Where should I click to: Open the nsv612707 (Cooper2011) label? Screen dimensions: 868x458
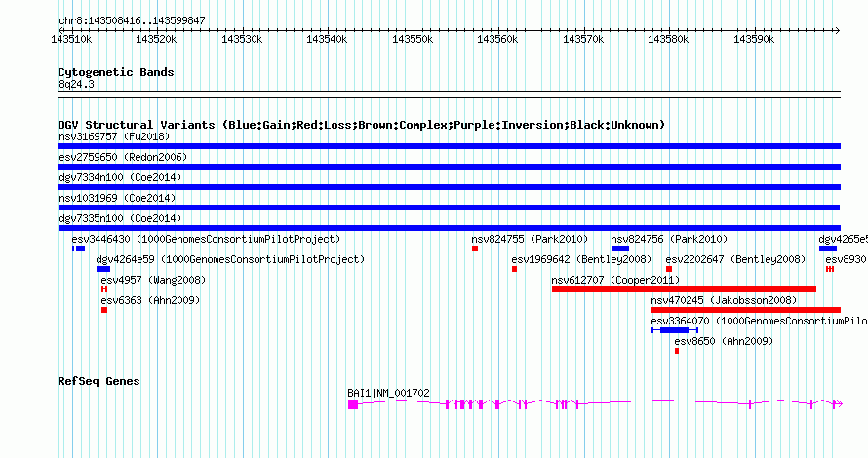point(615,280)
